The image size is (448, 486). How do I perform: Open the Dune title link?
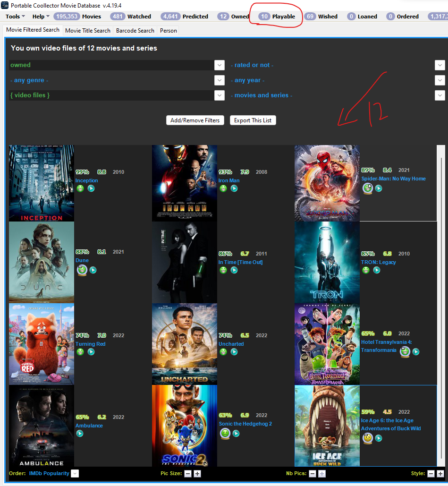pos(82,260)
